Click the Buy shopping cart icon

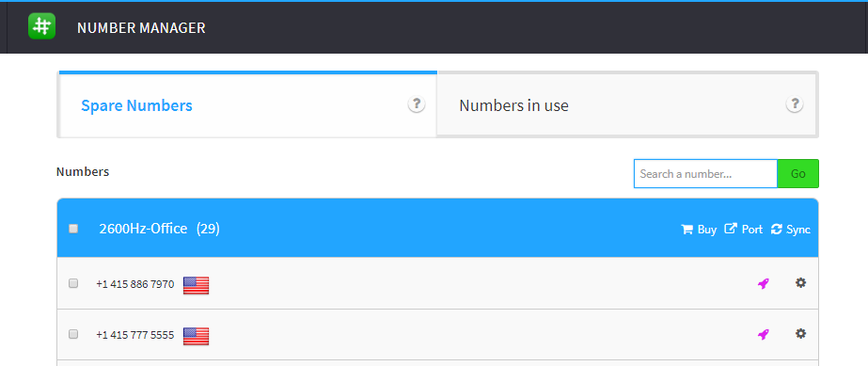(687, 230)
